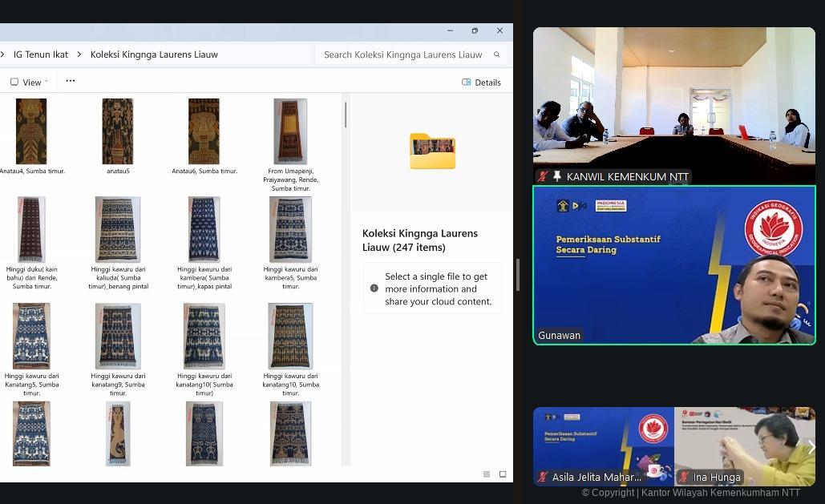Toggle the Details pane button
This screenshot has height=504, width=825.
point(481,82)
